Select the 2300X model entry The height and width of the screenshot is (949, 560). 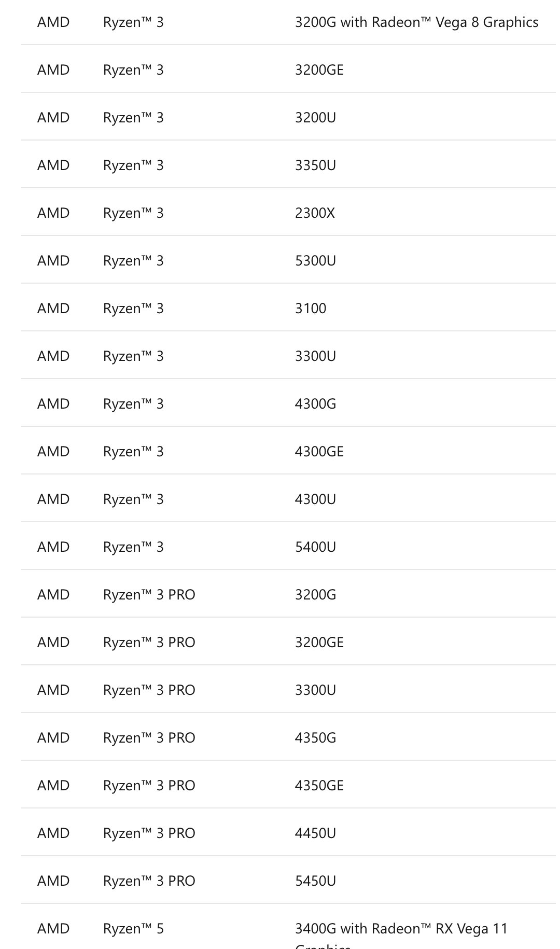click(315, 213)
